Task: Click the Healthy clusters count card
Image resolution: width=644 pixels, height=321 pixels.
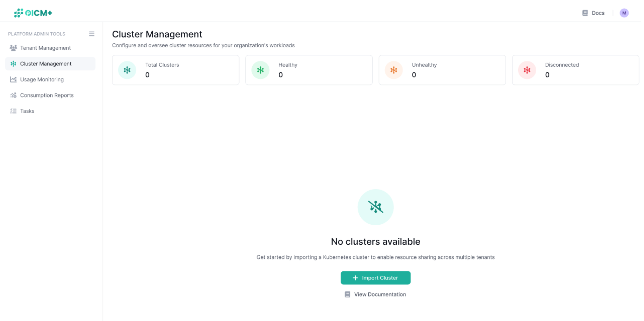Action: (309, 70)
